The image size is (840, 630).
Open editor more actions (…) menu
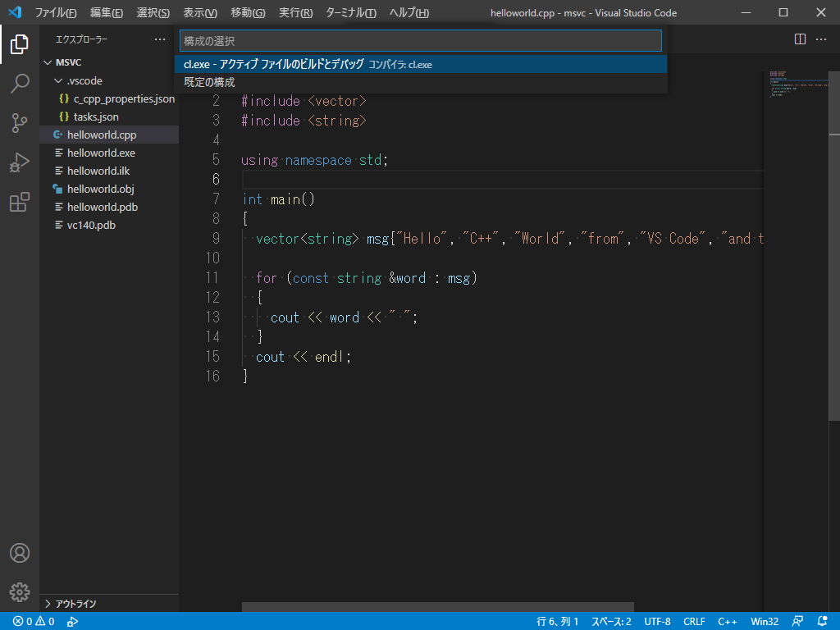pos(821,39)
